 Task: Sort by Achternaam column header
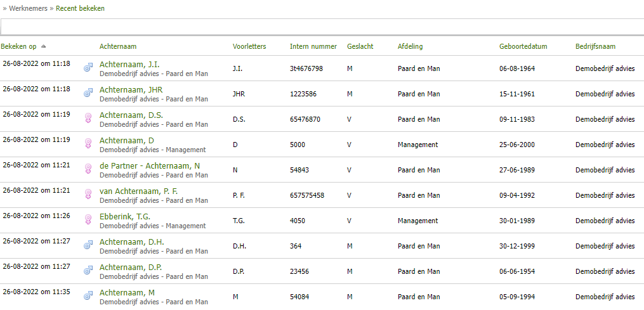click(x=118, y=47)
